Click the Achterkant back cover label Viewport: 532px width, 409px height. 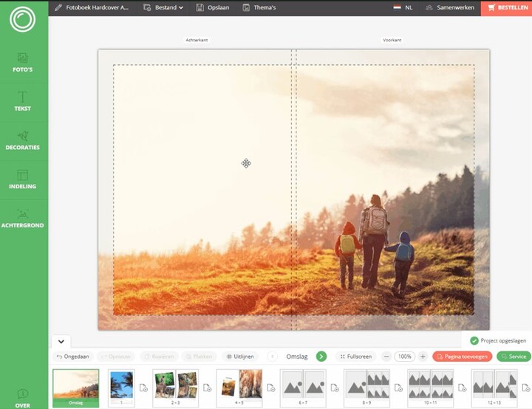pyautogui.click(x=197, y=40)
